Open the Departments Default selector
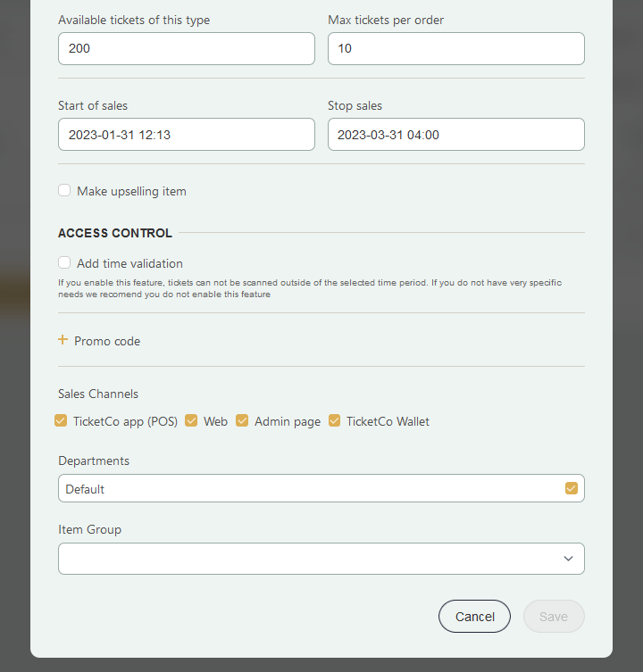The image size is (643, 672). 321,488
